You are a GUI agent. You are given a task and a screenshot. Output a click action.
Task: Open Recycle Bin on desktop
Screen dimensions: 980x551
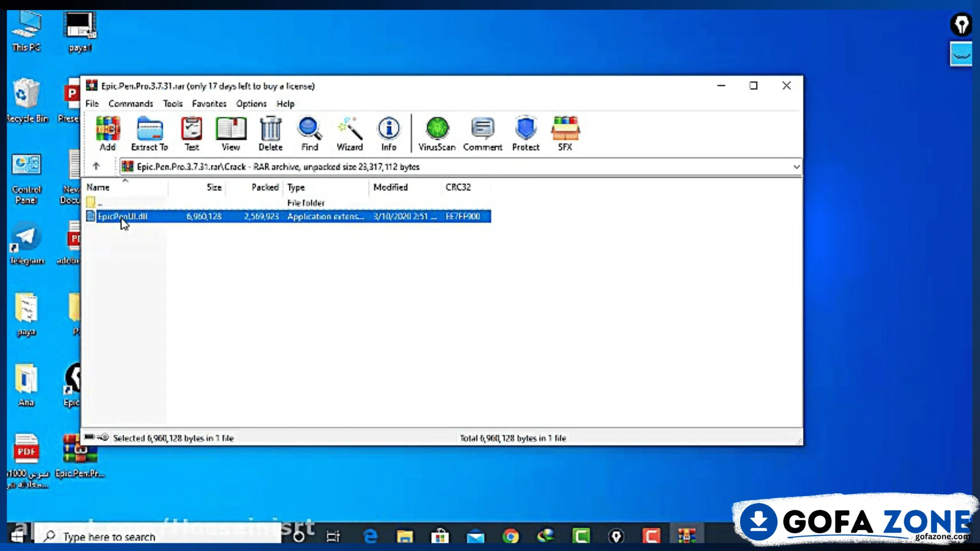[27, 101]
